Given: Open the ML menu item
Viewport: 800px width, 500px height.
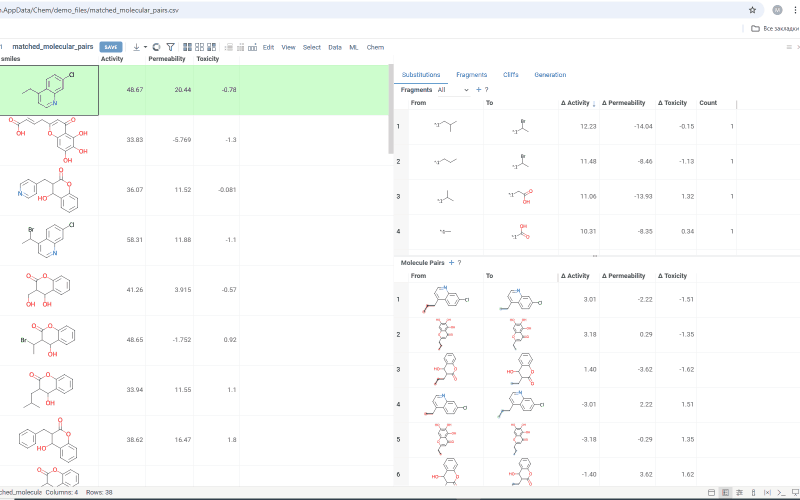Looking at the screenshot, I should pyautogui.click(x=354, y=47).
